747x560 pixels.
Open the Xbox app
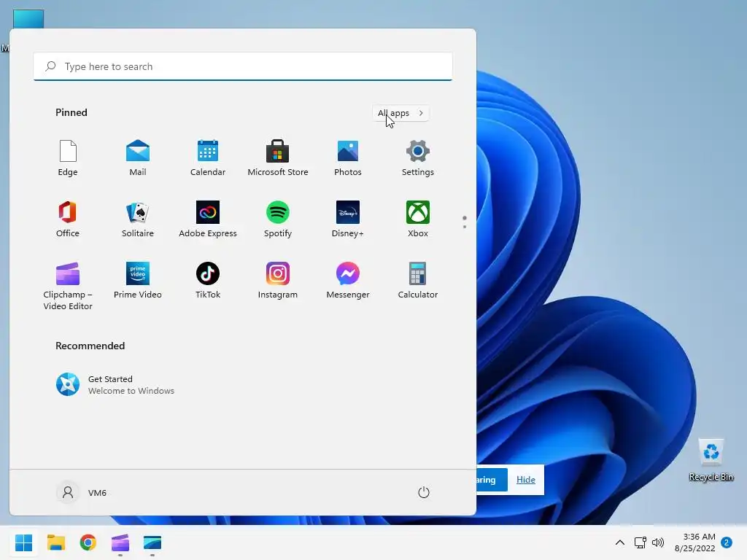coord(418,219)
